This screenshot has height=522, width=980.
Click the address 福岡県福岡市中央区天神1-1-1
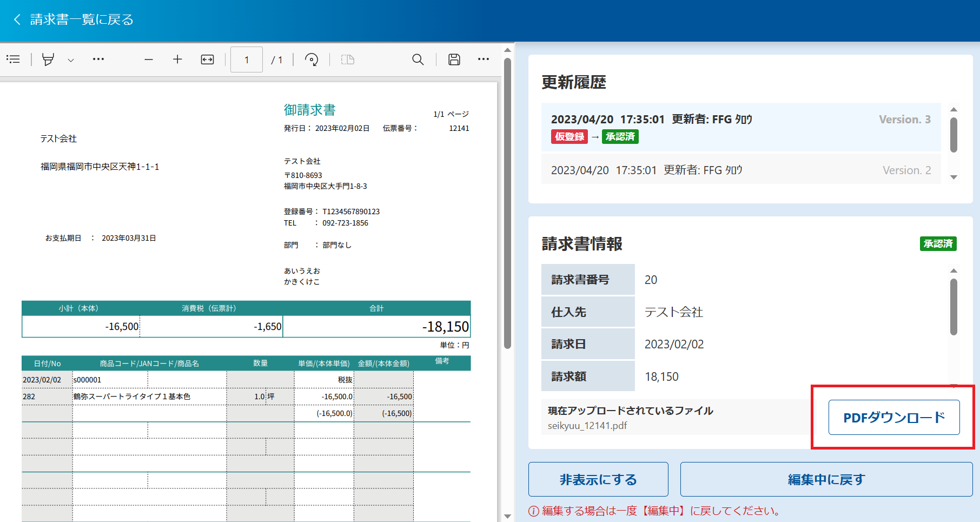100,167
